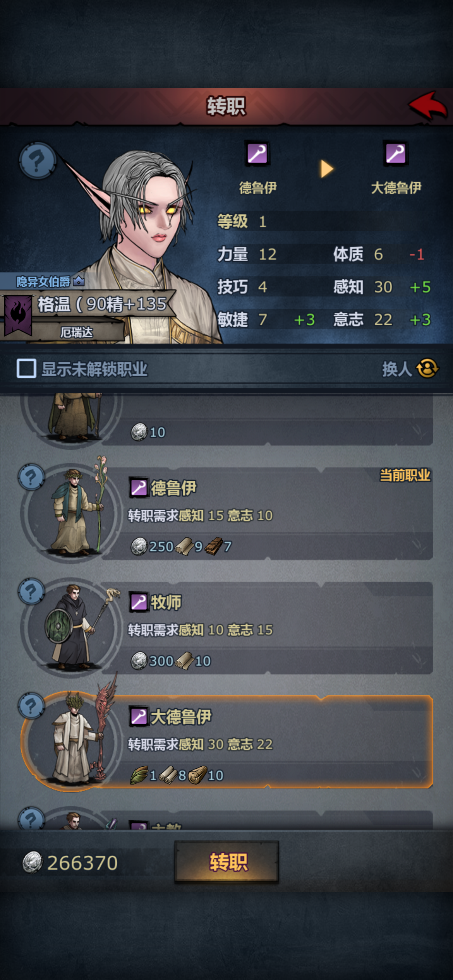This screenshot has width=453, height=980.
Task: Tap the red back arrow icon
Action: tap(428, 105)
